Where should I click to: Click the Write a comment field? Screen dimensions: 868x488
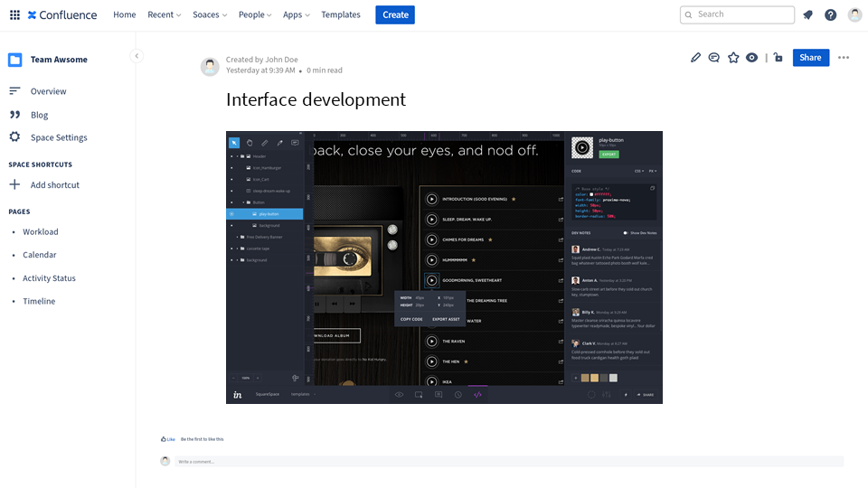[509, 462]
